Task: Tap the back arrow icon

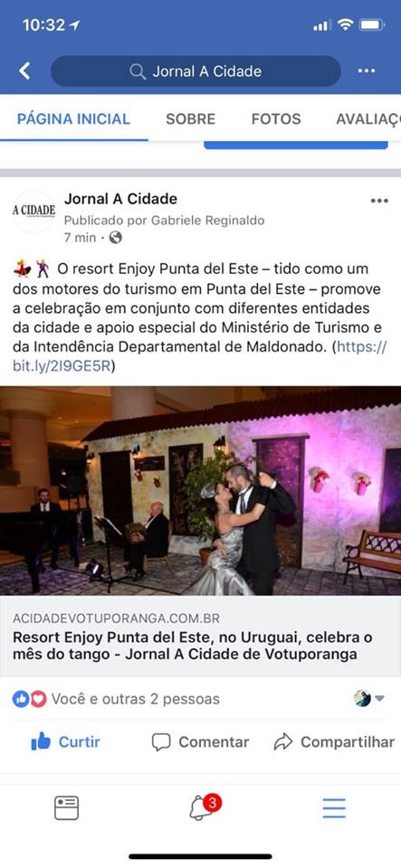Action: [x=24, y=71]
